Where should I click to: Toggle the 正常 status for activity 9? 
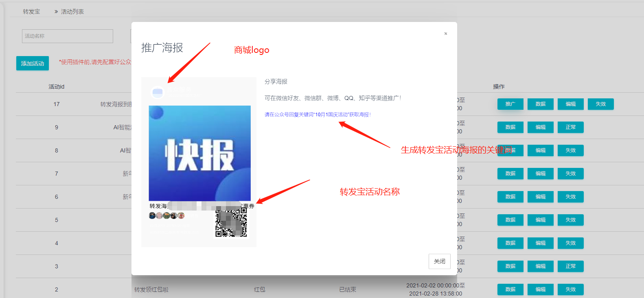tap(570, 127)
